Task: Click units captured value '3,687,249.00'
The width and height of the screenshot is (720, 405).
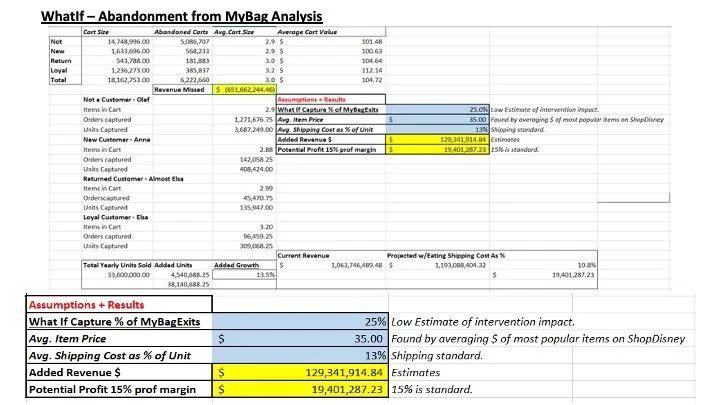Action: pyautogui.click(x=253, y=129)
